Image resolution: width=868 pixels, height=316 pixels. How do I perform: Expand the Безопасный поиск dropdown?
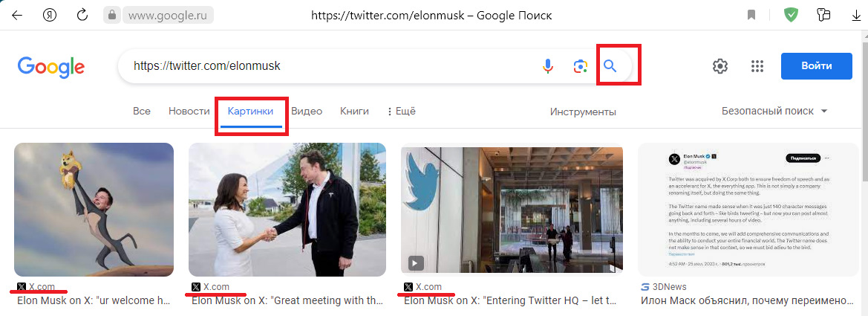click(x=774, y=112)
